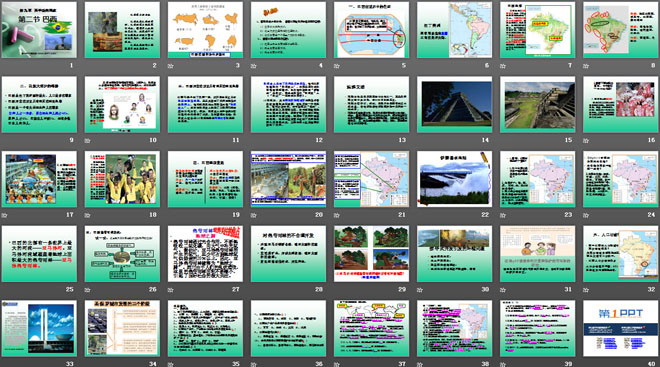Screen dimensions: 660x367
Task: Select slide 13 text slide
Action: tap(372, 104)
